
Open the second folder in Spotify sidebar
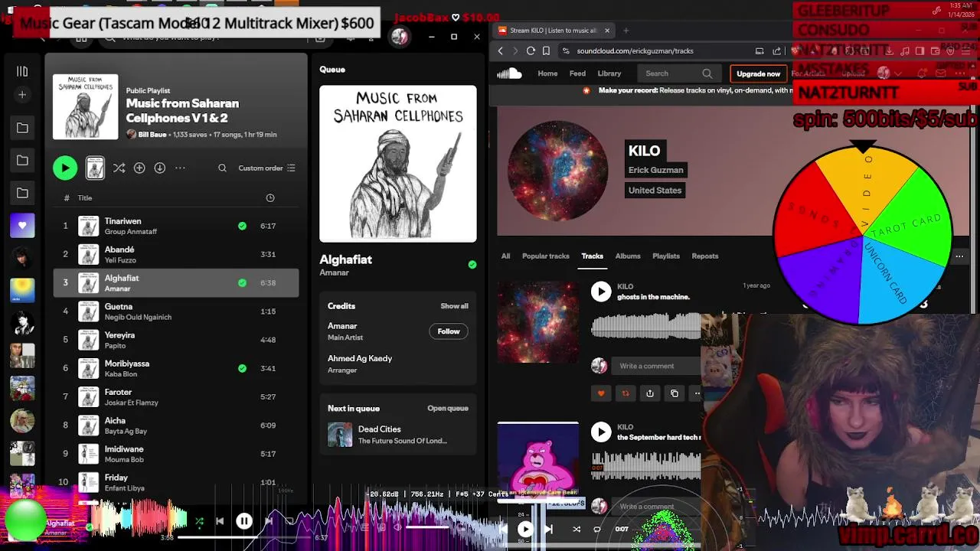(x=22, y=161)
